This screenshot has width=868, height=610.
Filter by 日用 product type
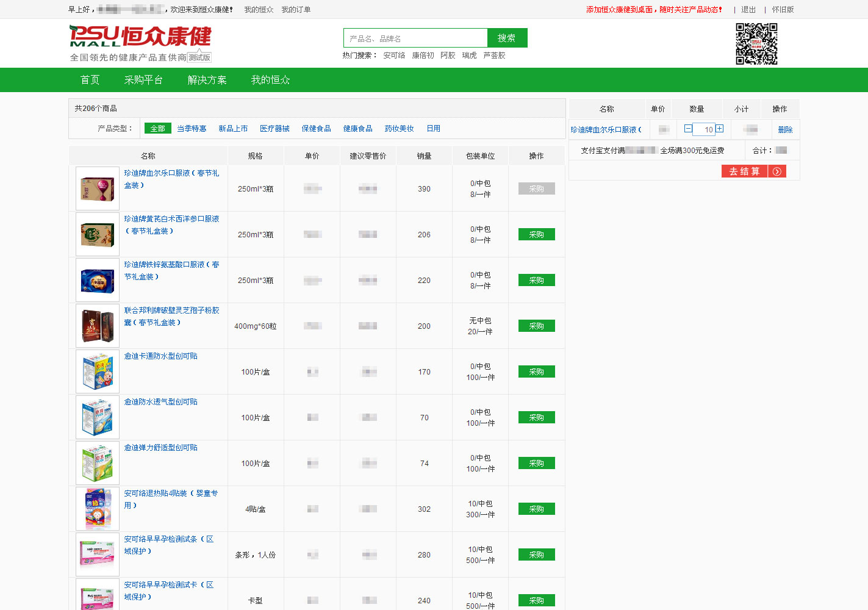433,129
